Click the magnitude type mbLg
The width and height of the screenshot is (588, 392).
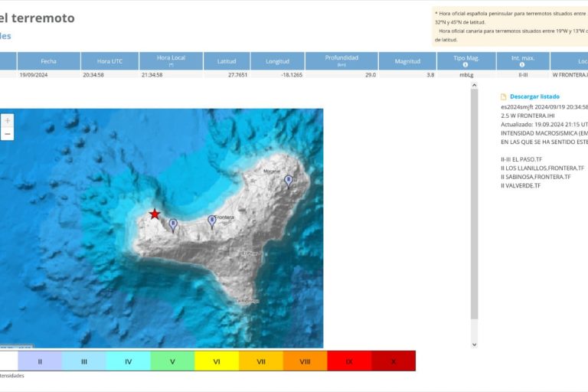(x=466, y=75)
